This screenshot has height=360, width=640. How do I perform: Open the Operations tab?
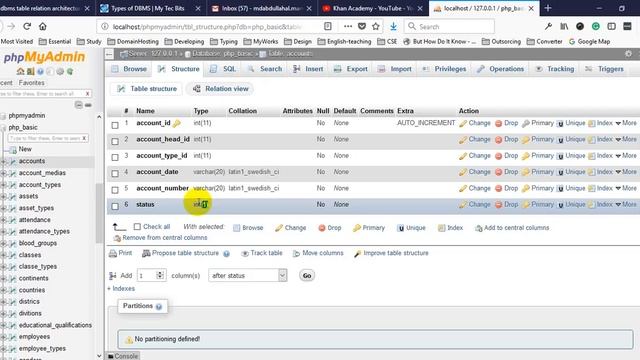500,69
